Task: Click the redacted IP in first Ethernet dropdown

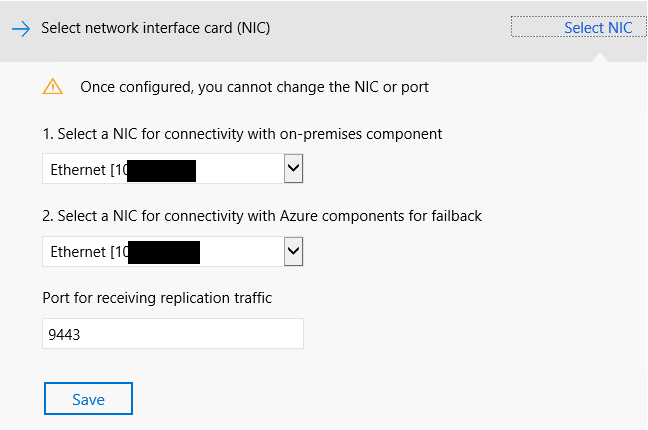Action: 162,171
